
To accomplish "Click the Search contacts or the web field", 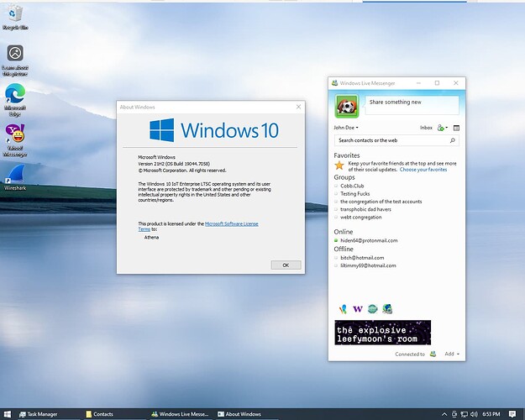I will click(x=396, y=140).
